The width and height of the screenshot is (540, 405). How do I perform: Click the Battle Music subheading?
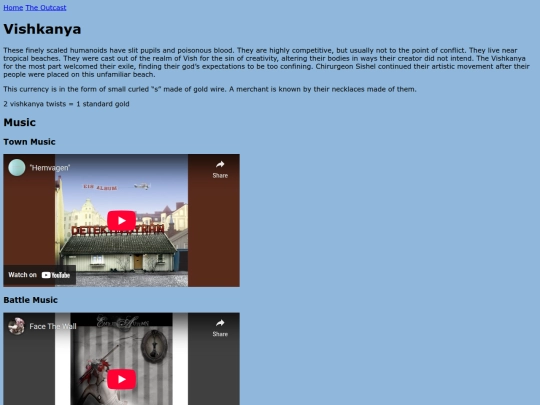30,300
